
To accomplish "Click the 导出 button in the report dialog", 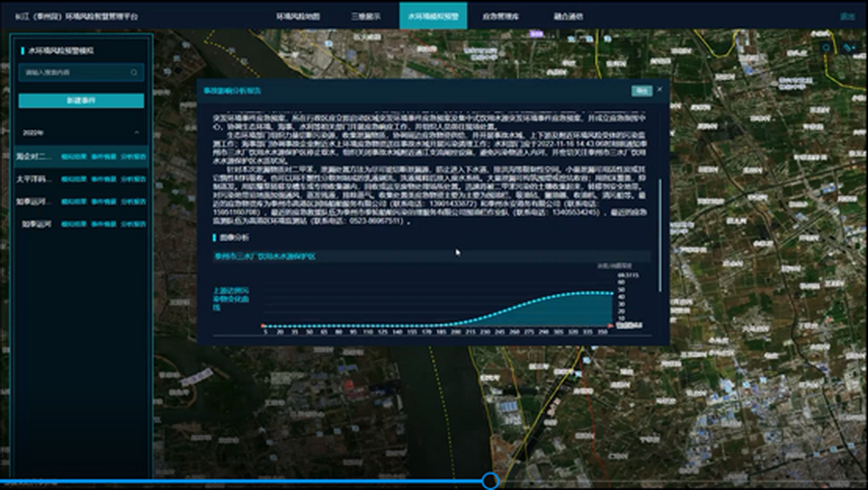I will (x=640, y=91).
